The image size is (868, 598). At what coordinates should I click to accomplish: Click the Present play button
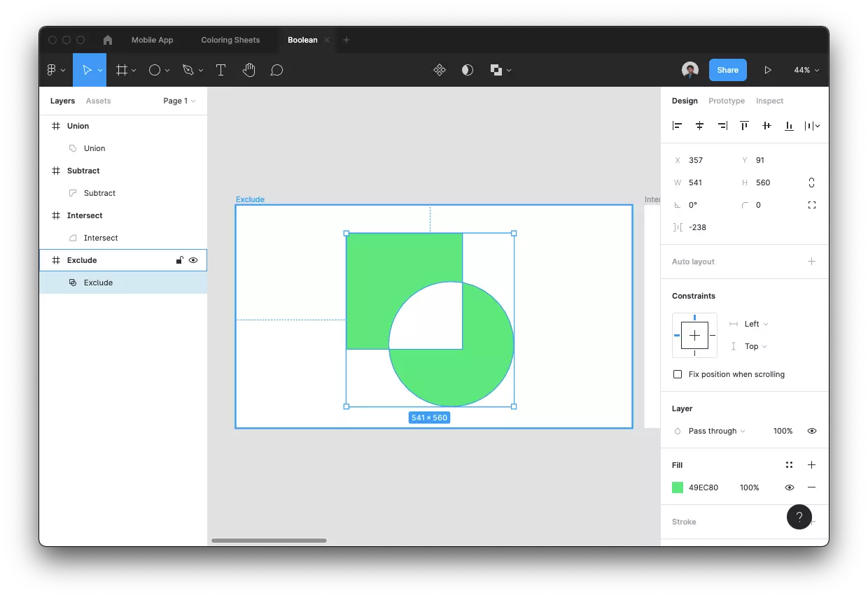[768, 70]
